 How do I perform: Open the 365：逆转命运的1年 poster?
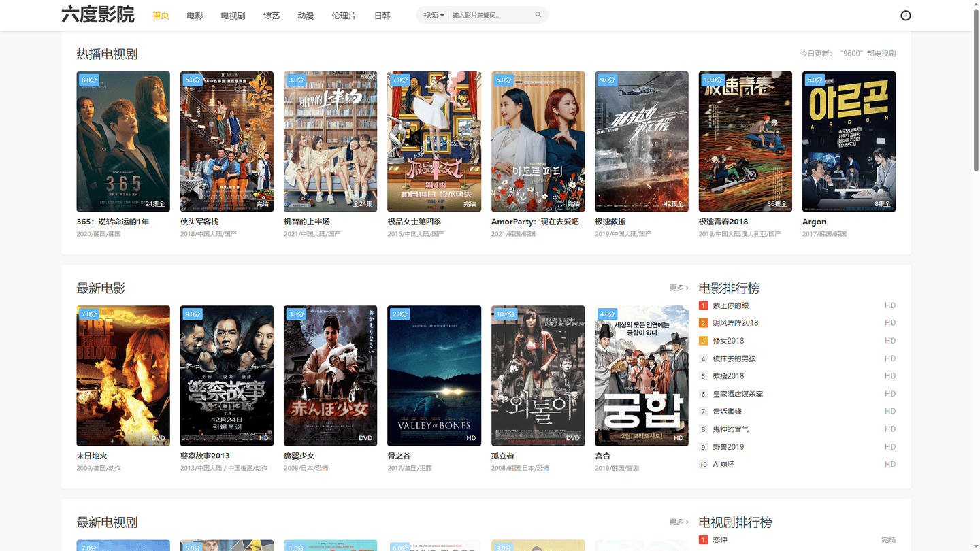tap(123, 141)
